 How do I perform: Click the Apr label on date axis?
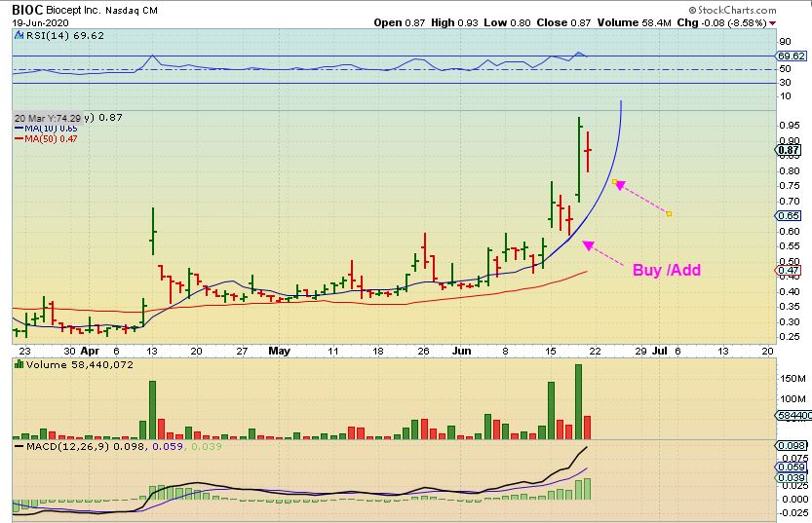(x=90, y=351)
